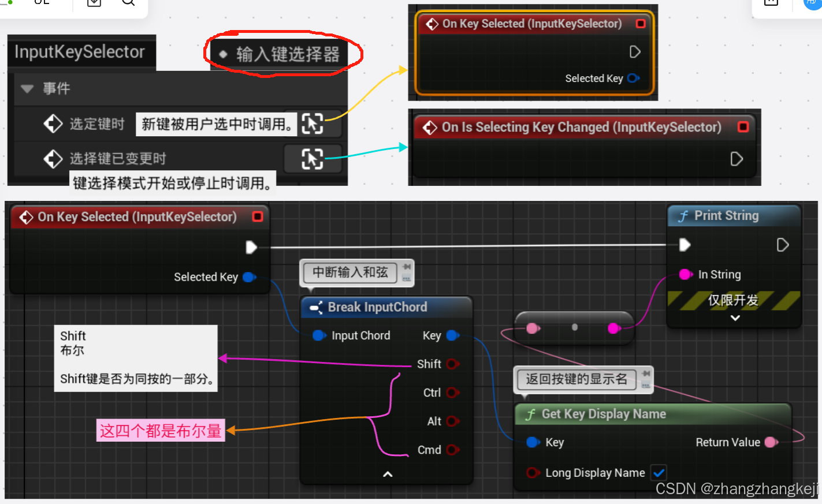Open the search magnifier in the top toolbar
Image resolution: width=822 pixels, height=504 pixels.
(128, 2)
